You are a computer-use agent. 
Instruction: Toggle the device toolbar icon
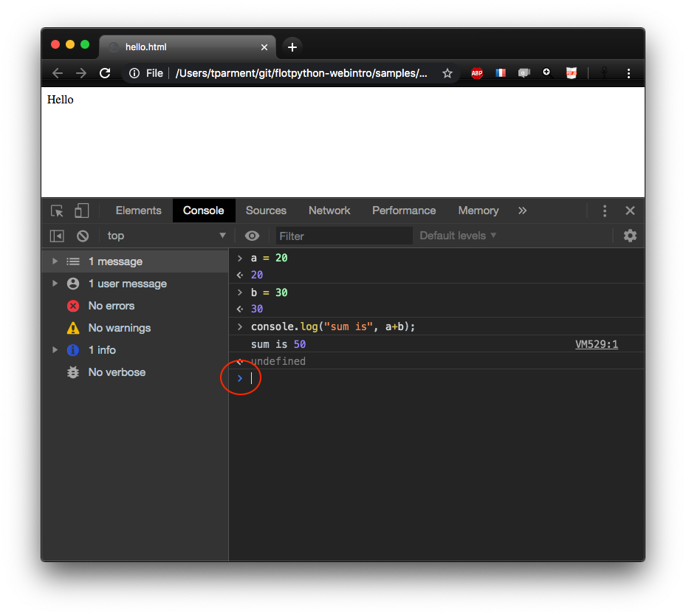coord(81,211)
